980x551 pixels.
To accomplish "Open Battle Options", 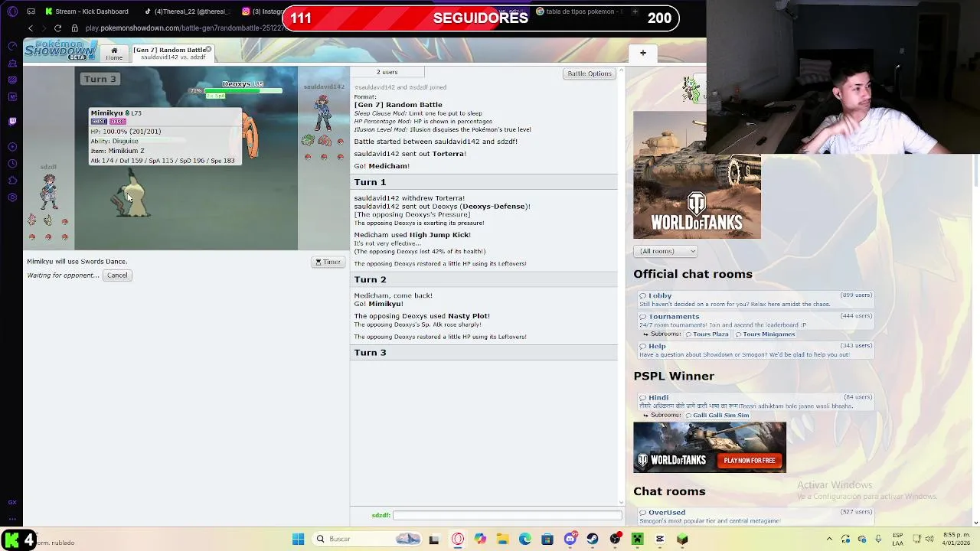I will [590, 73].
